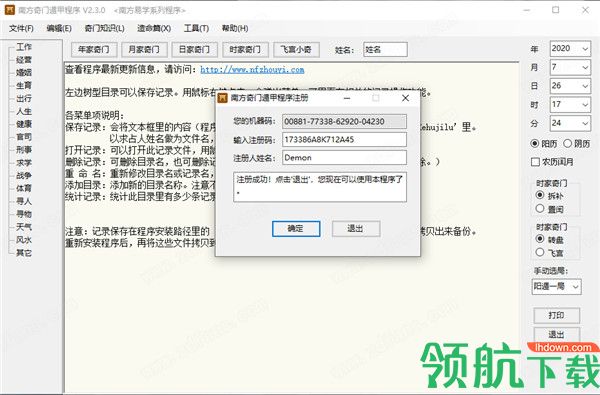
Task: Open the 帮助(H) menu
Action: [x=235, y=28]
